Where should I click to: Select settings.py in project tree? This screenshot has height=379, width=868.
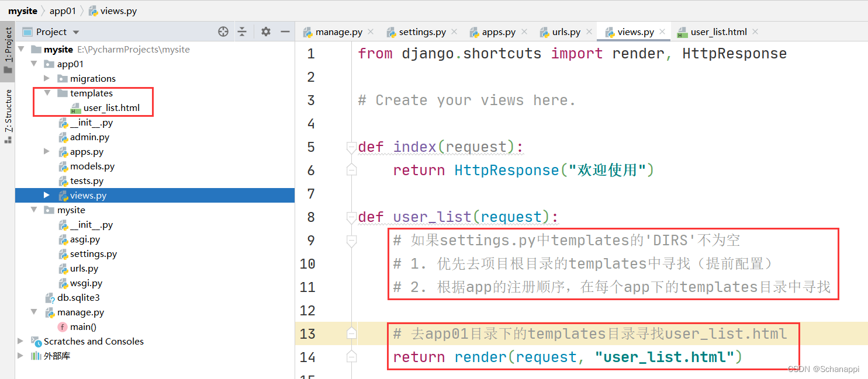(x=94, y=253)
